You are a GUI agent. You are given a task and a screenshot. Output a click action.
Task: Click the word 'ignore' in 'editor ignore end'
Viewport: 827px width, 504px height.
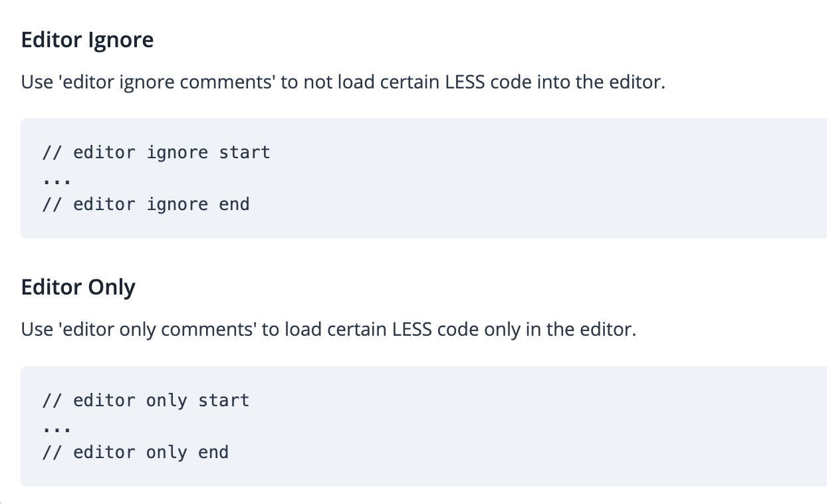[x=177, y=204]
